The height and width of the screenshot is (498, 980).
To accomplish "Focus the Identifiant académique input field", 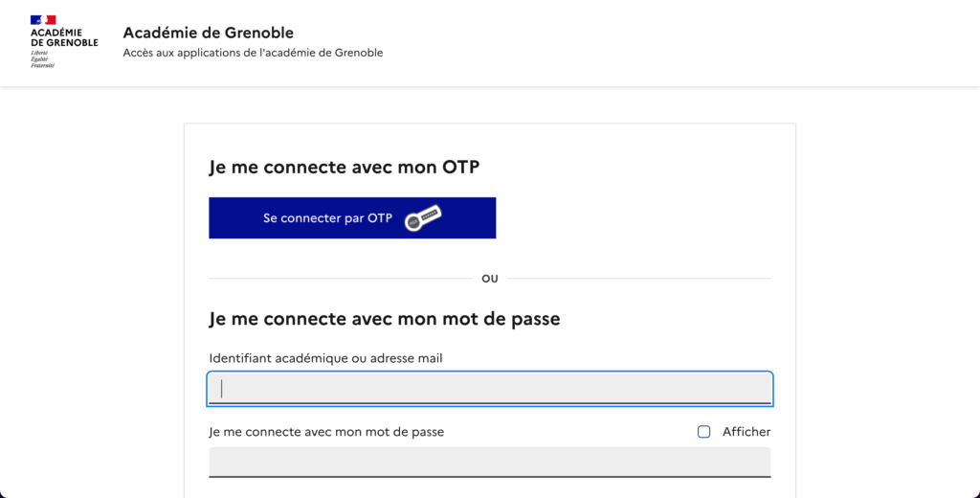I will click(x=489, y=388).
